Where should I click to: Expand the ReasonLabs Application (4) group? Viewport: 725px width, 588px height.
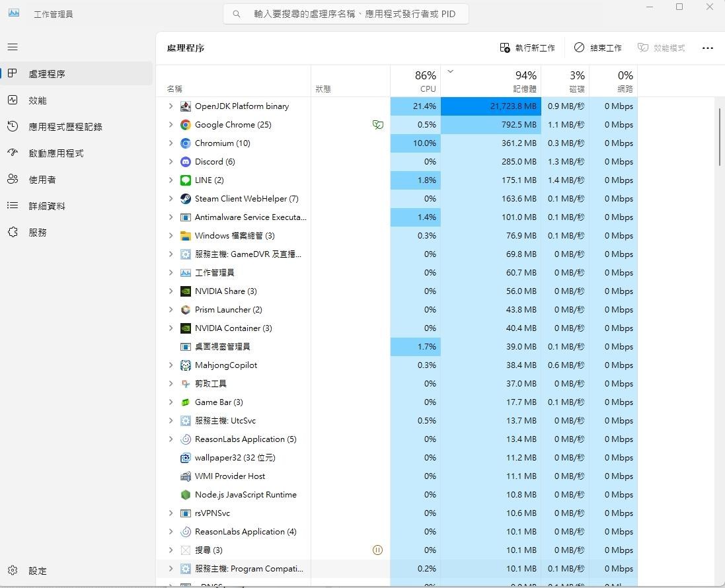click(x=171, y=532)
